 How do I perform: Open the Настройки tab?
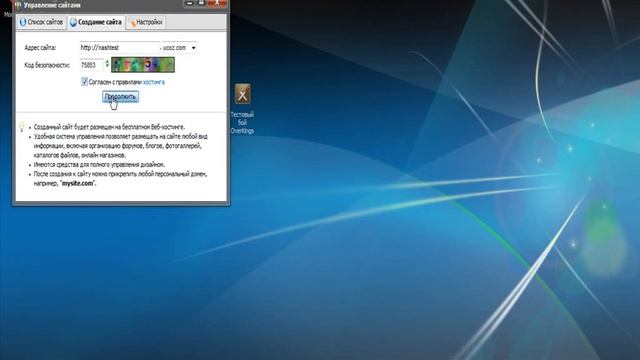pyautogui.click(x=146, y=22)
